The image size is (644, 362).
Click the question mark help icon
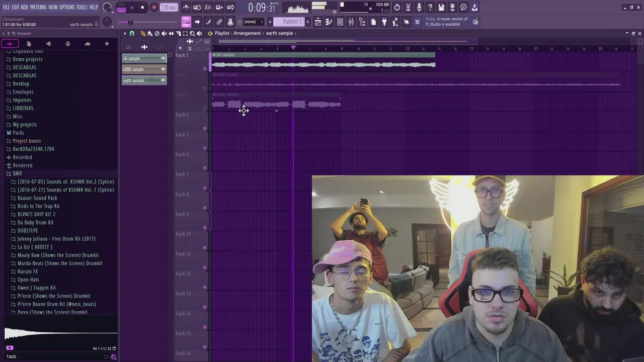pyautogui.click(x=430, y=8)
